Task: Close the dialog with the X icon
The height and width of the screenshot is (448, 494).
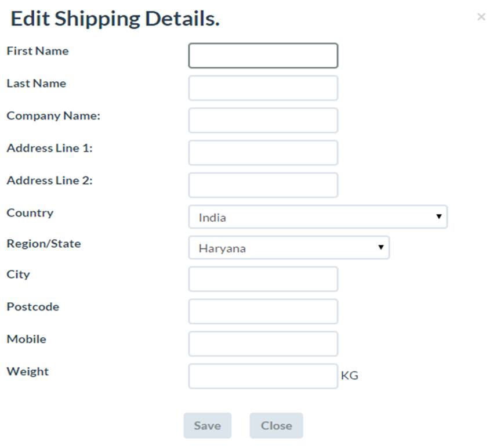Action: click(x=481, y=17)
